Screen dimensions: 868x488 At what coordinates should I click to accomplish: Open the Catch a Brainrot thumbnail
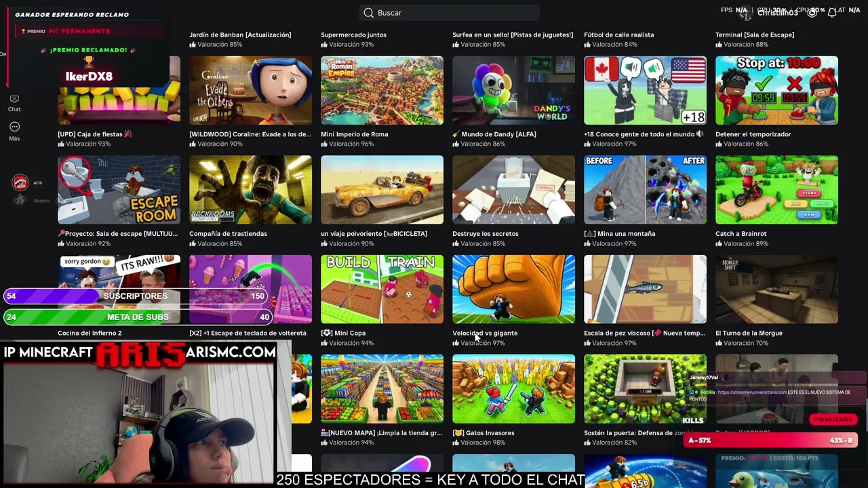[777, 190]
